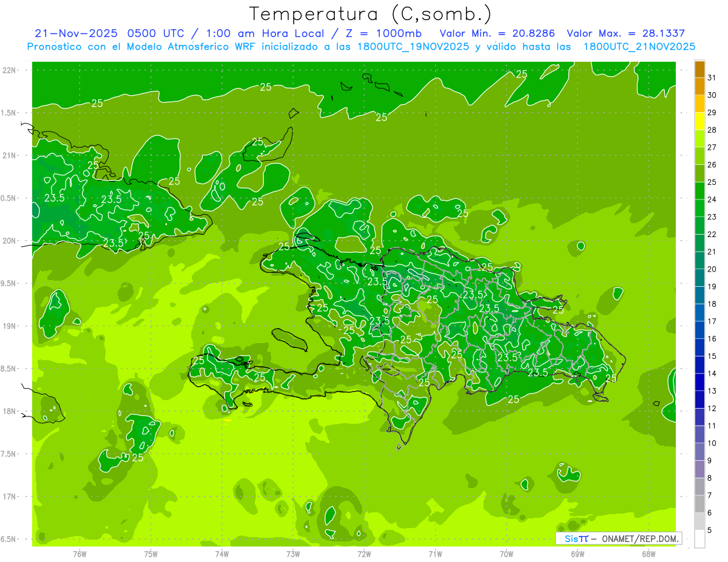The height and width of the screenshot is (562, 728).
Task: Click the '21-Nov-2025' date text
Action: point(76,33)
